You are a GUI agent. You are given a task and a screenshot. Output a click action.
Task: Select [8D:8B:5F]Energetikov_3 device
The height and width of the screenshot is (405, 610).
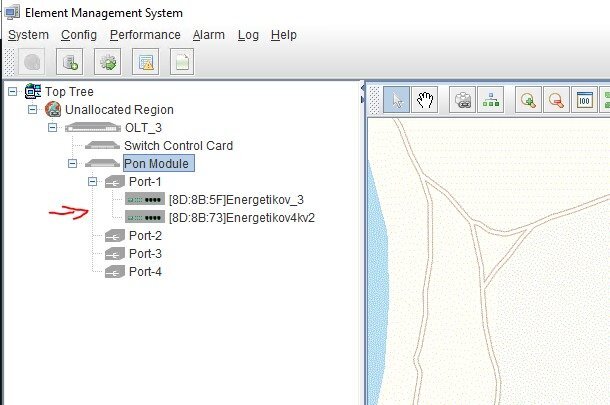tap(237, 200)
